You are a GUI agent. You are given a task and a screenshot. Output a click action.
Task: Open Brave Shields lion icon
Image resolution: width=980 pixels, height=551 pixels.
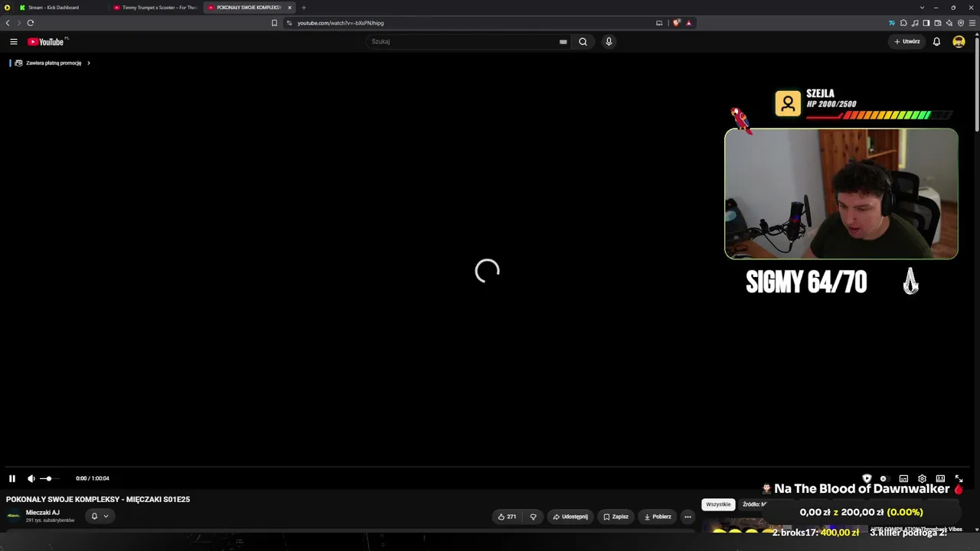pyautogui.click(x=676, y=23)
